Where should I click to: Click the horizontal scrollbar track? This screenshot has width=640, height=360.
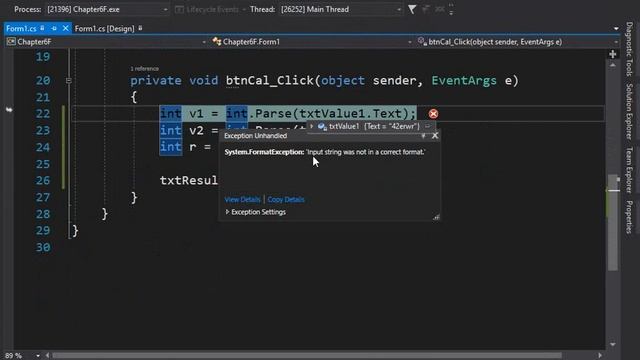pyautogui.click(x=307, y=356)
